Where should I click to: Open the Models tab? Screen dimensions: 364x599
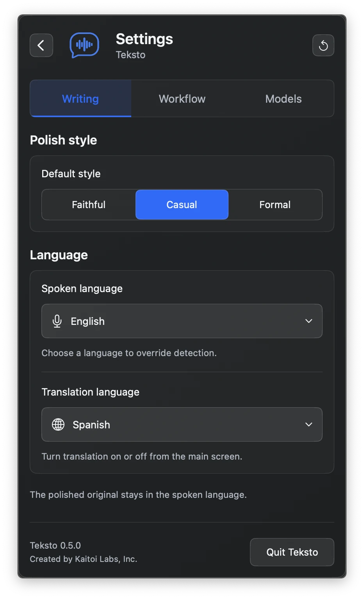(284, 99)
